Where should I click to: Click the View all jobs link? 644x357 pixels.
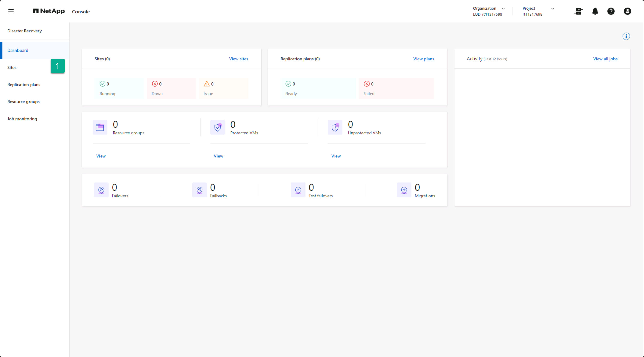(605, 59)
